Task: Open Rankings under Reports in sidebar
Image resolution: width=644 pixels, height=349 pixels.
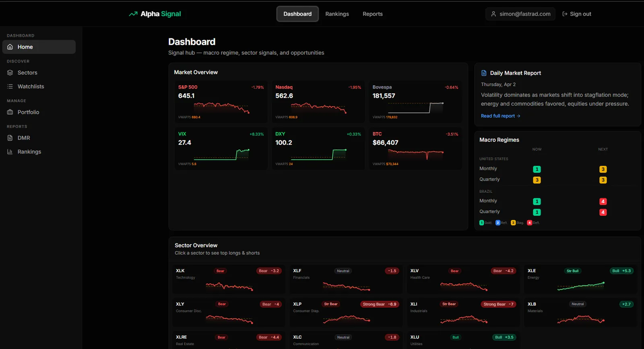Action: pos(39,151)
